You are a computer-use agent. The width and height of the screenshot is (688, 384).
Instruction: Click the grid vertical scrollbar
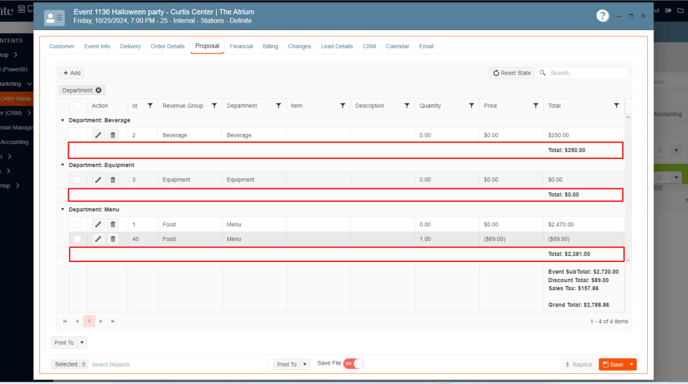628,189
